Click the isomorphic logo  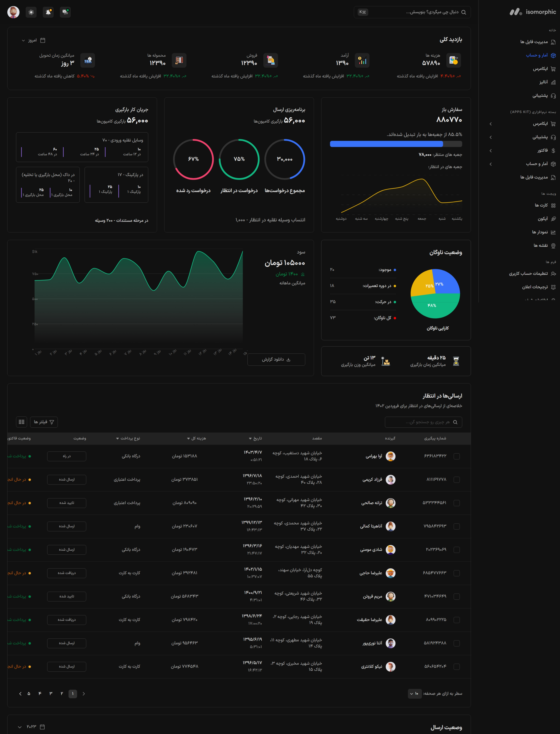(x=533, y=12)
